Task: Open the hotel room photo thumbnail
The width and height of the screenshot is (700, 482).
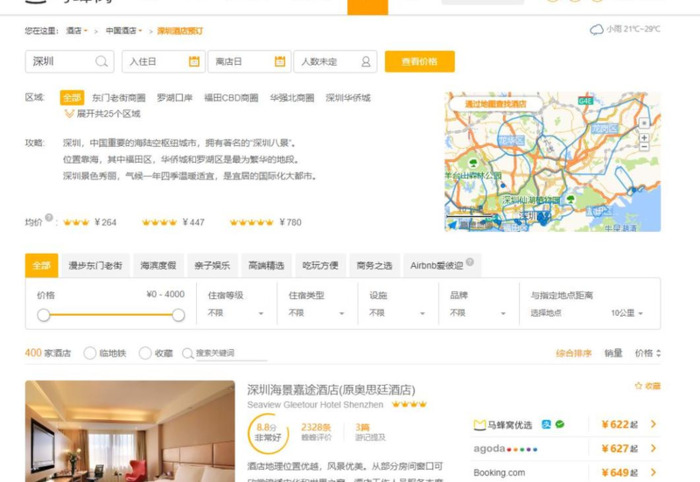Action: click(x=130, y=431)
